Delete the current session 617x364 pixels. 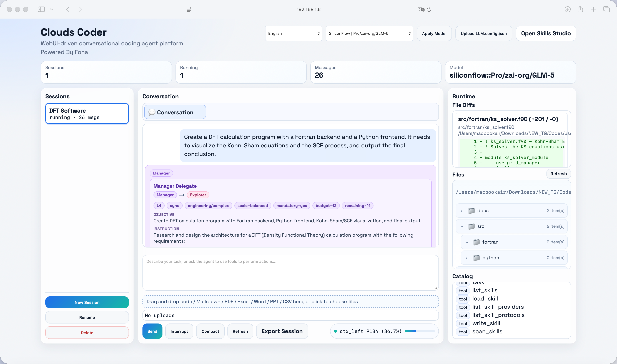87,333
